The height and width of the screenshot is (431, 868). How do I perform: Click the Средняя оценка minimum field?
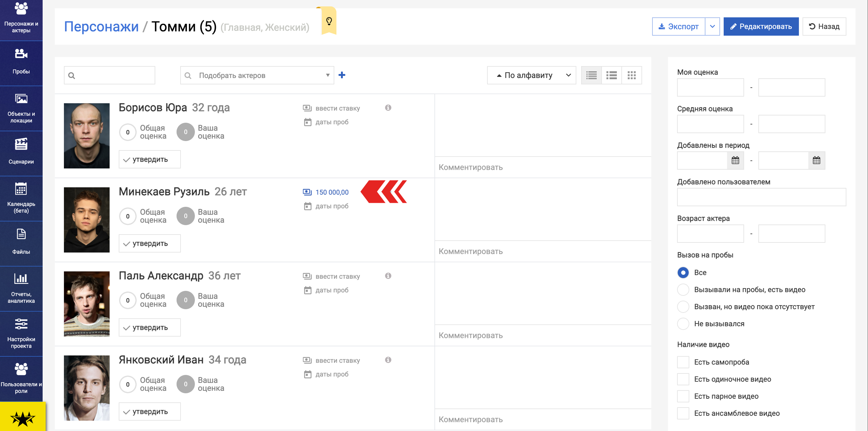710,124
